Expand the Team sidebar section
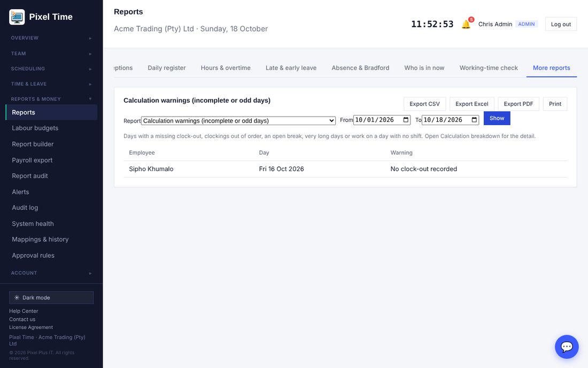Screen dimensions: 588x368 (51, 53)
